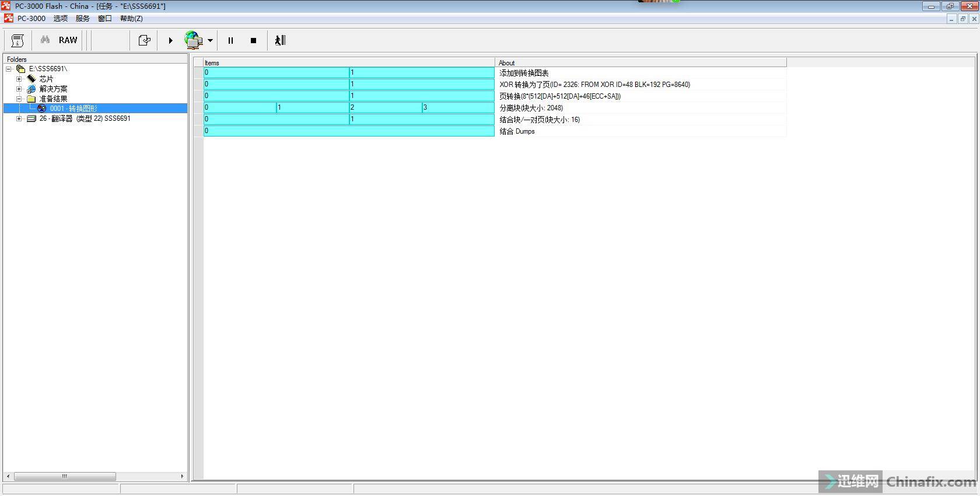Screen dimensions: 980x496
Task: Select the 结合 Dumps row text
Action: pos(517,131)
